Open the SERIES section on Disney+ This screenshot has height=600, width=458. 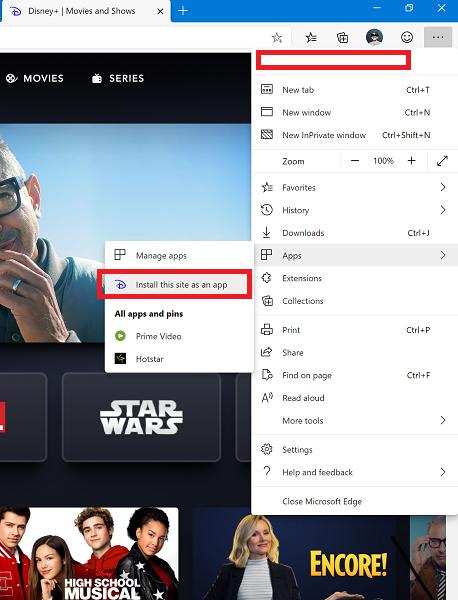[118, 78]
